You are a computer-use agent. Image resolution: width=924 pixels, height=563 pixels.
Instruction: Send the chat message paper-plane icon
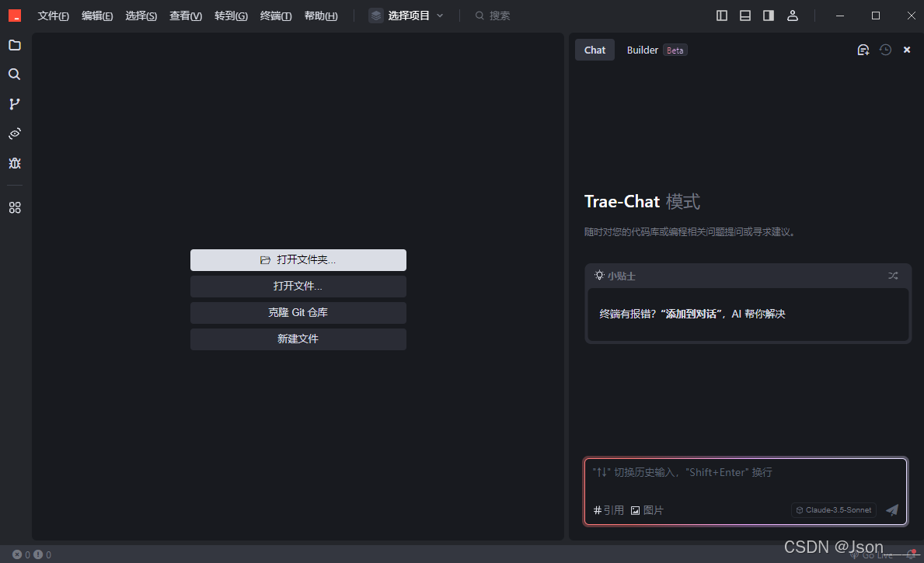click(892, 510)
